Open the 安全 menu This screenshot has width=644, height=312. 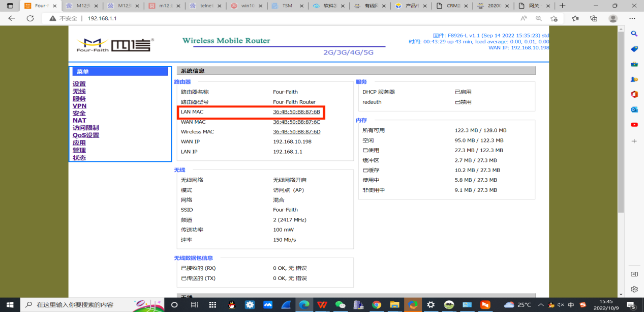tap(79, 114)
